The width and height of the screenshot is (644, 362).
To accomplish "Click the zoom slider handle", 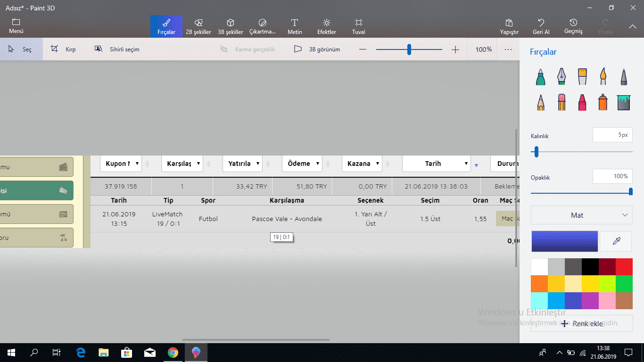I will 409,49.
